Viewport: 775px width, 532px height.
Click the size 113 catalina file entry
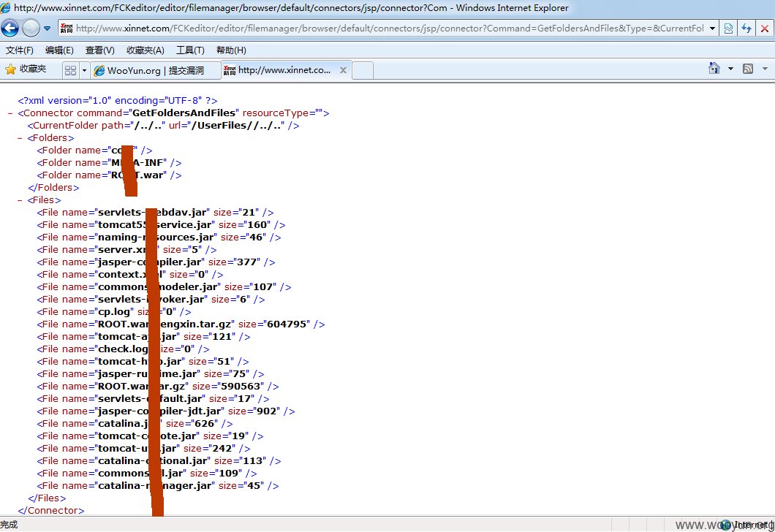click(159, 461)
